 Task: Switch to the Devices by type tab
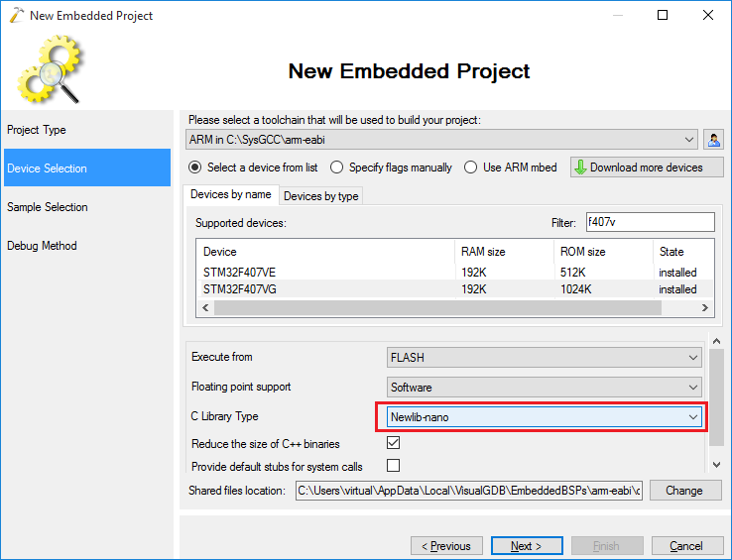320,196
